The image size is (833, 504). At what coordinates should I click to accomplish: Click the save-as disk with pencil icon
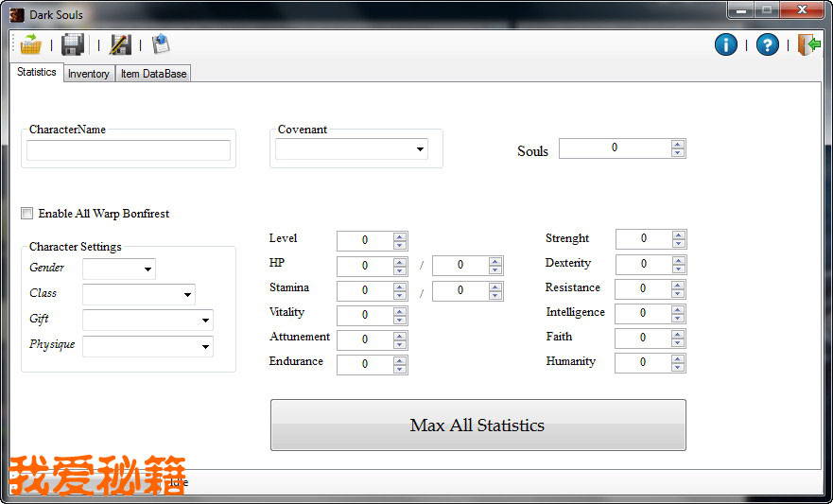tap(119, 44)
